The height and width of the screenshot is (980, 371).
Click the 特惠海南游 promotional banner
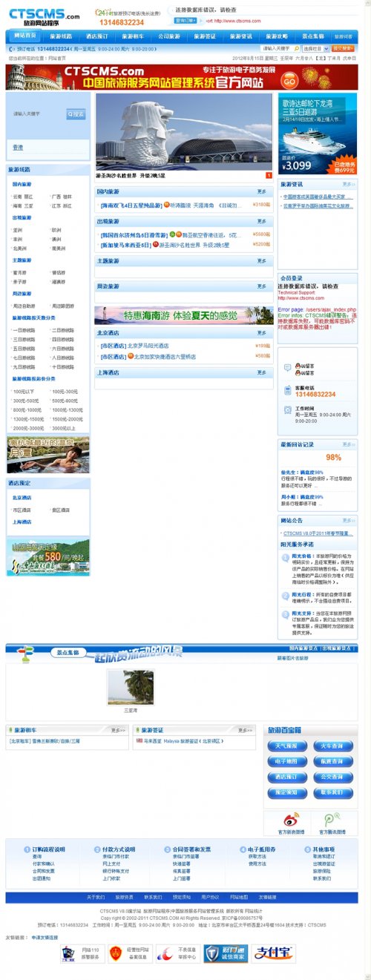click(183, 315)
